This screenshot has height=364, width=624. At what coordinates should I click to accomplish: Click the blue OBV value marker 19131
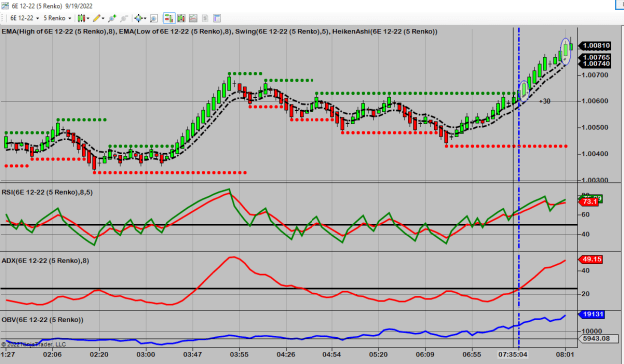pyautogui.click(x=592, y=315)
